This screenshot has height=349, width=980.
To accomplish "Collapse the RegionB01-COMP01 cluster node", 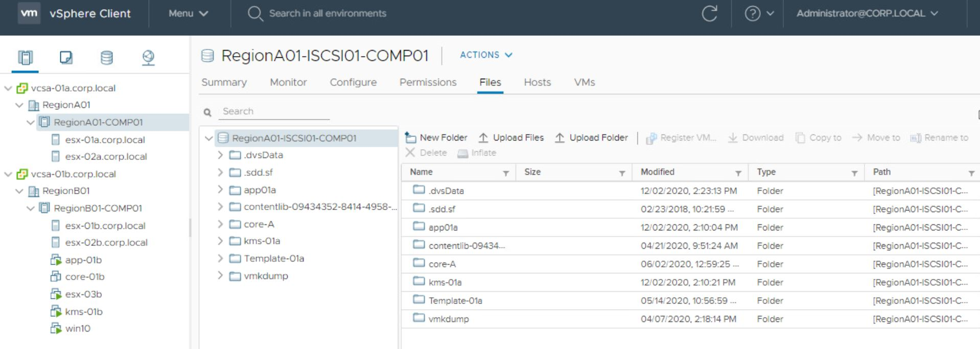I will coord(31,208).
